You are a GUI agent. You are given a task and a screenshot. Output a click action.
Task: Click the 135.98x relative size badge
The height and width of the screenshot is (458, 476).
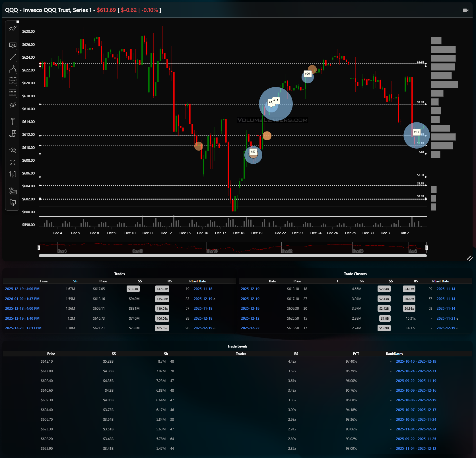pos(162,299)
